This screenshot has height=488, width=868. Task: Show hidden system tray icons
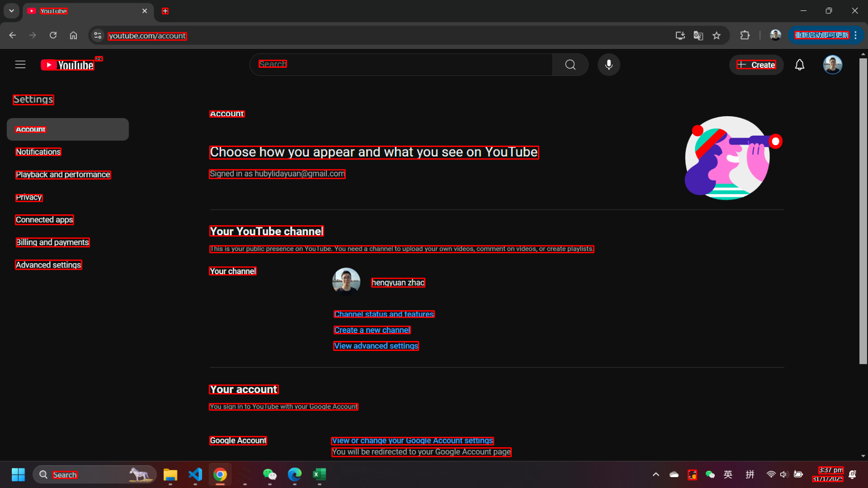click(656, 474)
